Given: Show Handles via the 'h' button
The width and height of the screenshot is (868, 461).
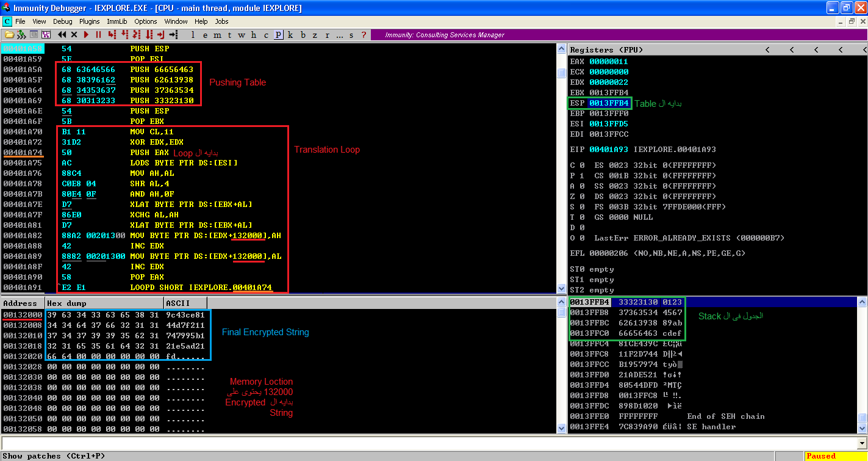Looking at the screenshot, I should [254, 35].
